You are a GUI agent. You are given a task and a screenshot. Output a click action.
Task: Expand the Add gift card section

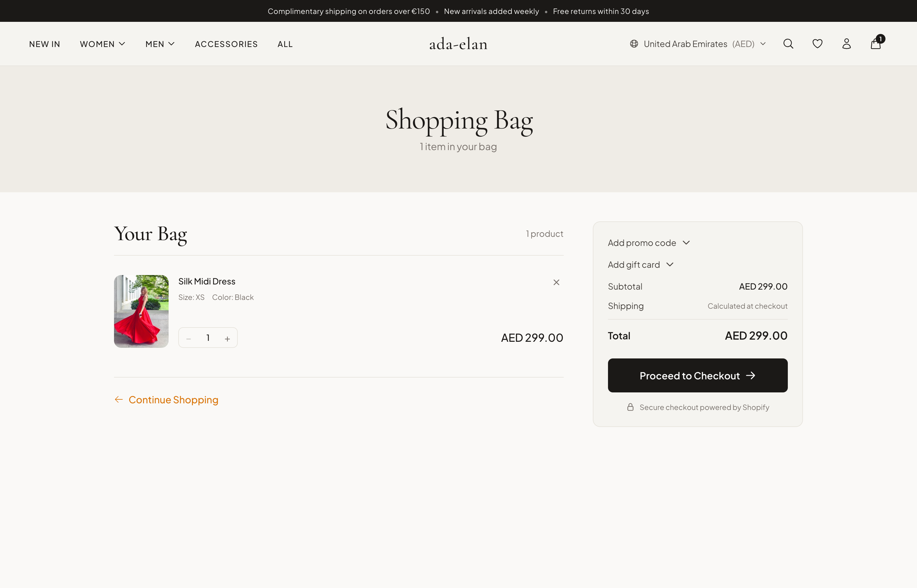coord(641,264)
